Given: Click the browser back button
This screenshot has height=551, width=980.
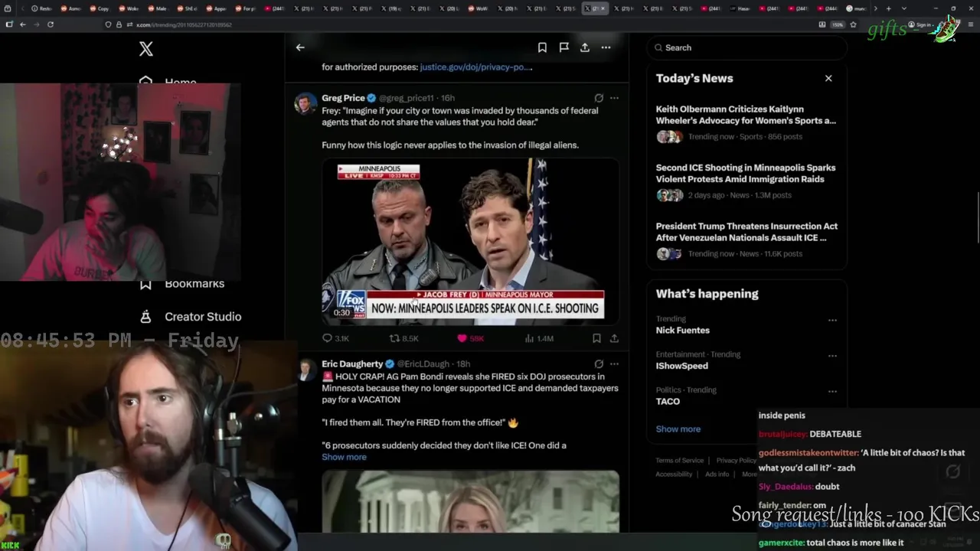Looking at the screenshot, I should (22, 24).
